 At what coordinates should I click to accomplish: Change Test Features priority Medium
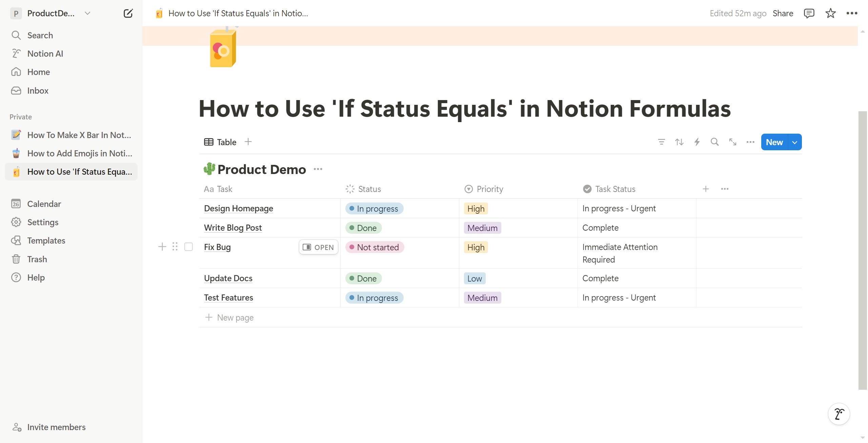tap(482, 298)
